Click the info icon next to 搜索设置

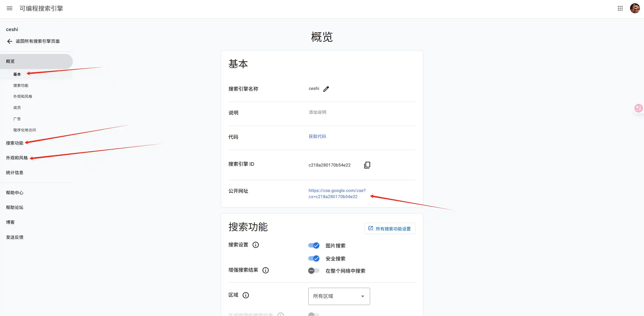(255, 245)
